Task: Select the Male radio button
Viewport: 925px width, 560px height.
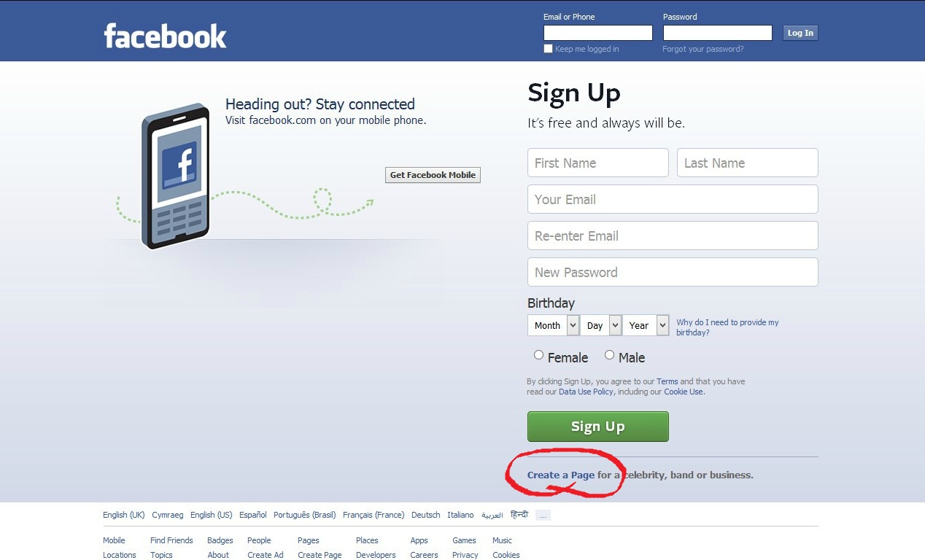Action: click(610, 355)
